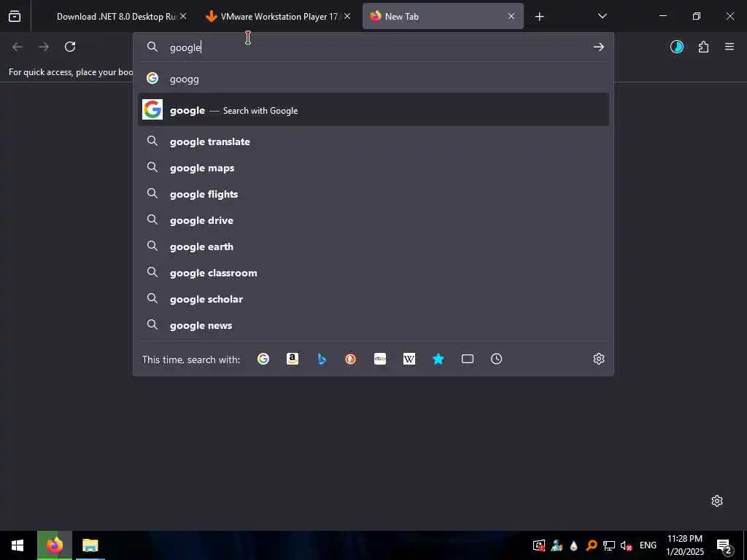
Task: Click the magnifier tray icon in the taskbar
Action: point(591,545)
